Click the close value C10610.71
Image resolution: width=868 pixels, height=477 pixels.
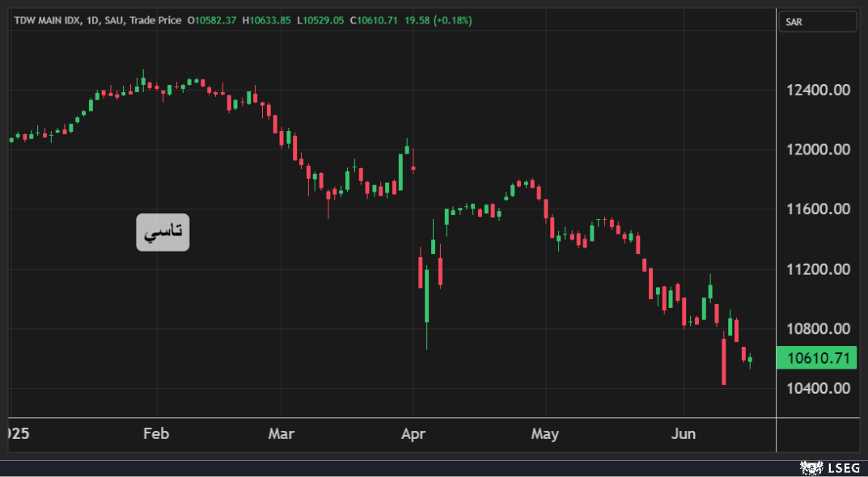pyautogui.click(x=374, y=20)
